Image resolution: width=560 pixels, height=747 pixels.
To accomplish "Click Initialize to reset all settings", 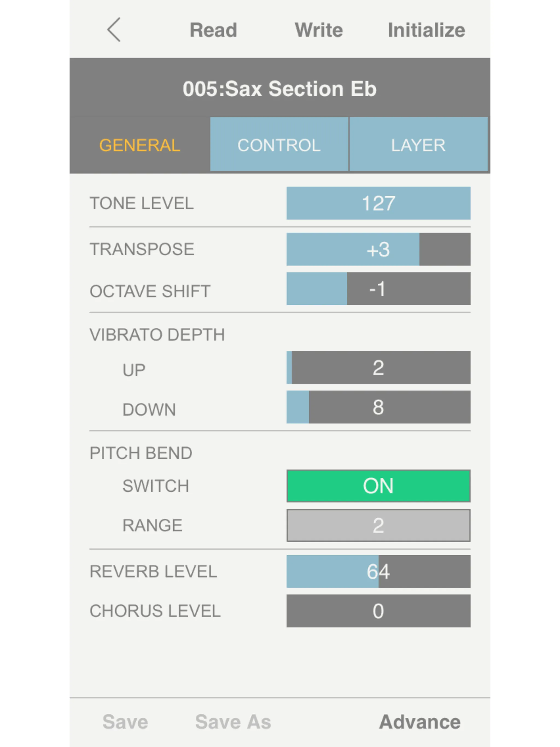I will point(426,30).
